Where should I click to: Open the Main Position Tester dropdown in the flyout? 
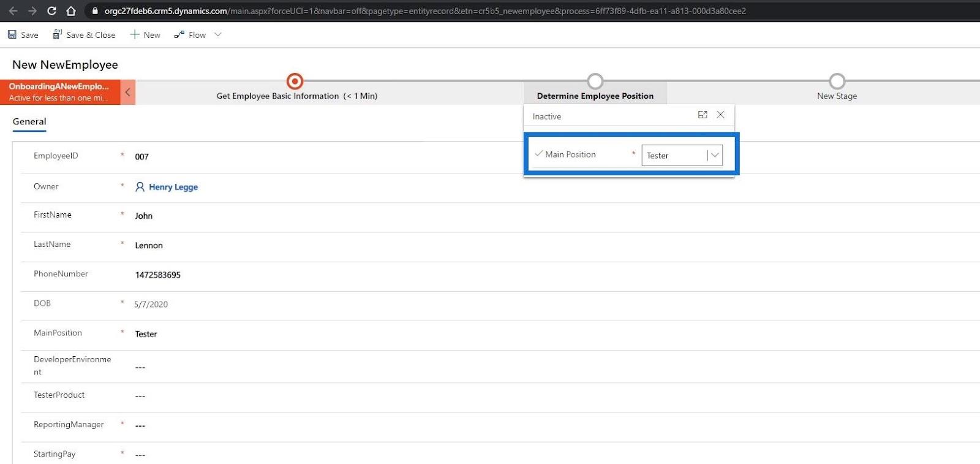point(682,155)
